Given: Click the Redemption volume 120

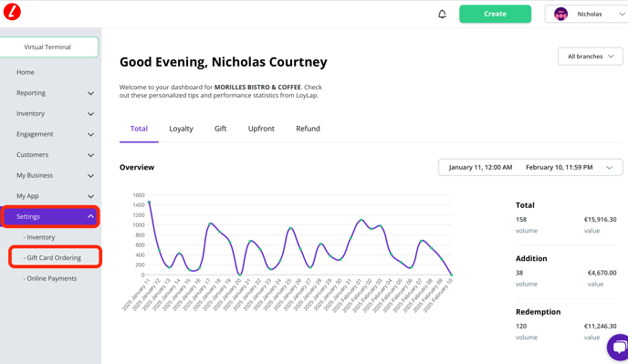Looking at the screenshot, I should 521,326.
